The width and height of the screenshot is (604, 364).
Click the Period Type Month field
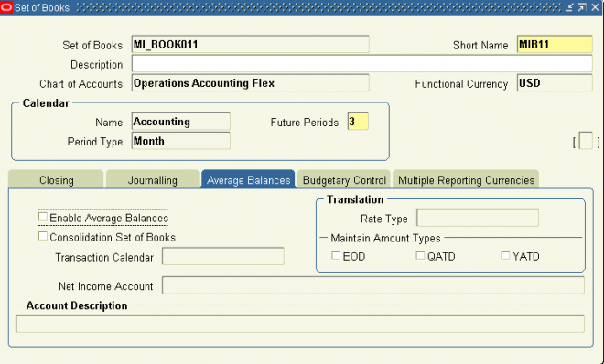pos(181,141)
